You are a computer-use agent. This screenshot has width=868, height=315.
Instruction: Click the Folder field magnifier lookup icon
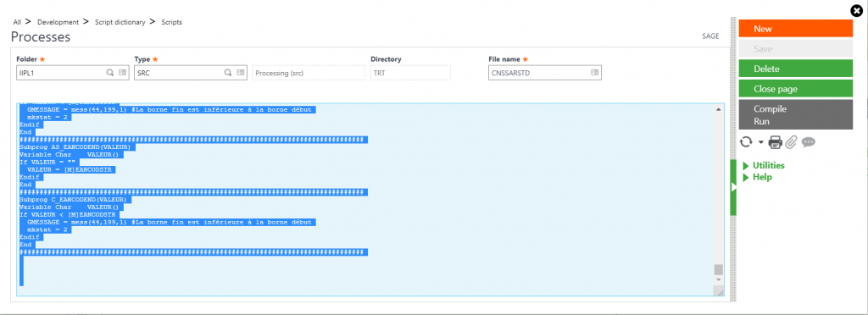(x=109, y=73)
